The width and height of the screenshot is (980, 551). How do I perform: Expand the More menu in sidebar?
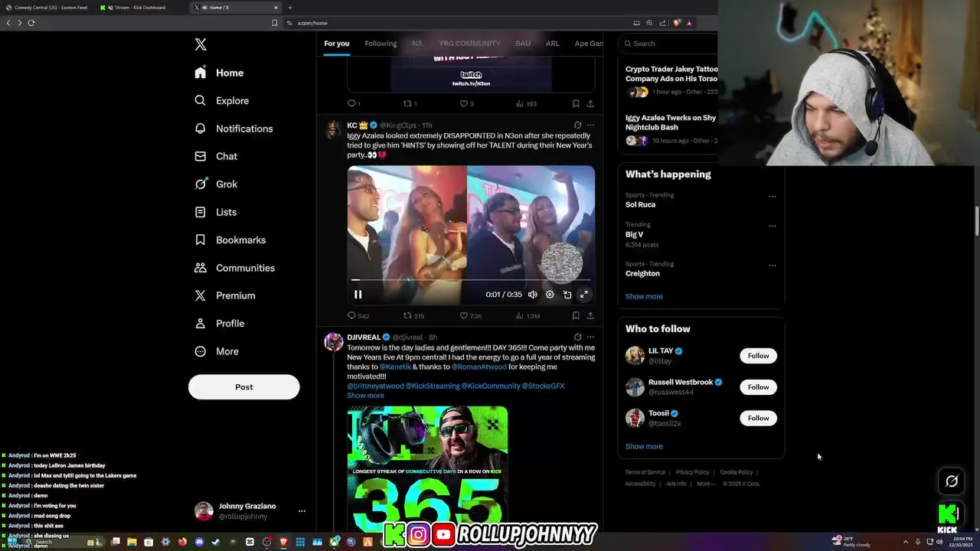[216, 351]
